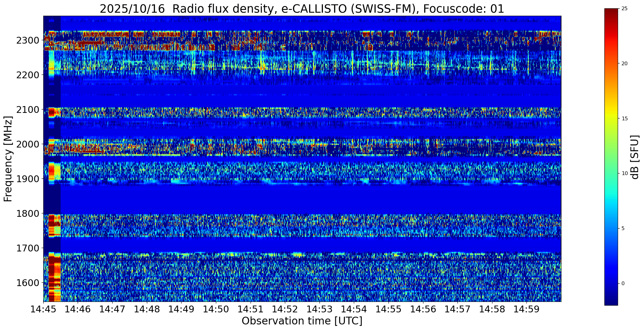Click the 14:51 time tick label

pyautogui.click(x=251, y=309)
